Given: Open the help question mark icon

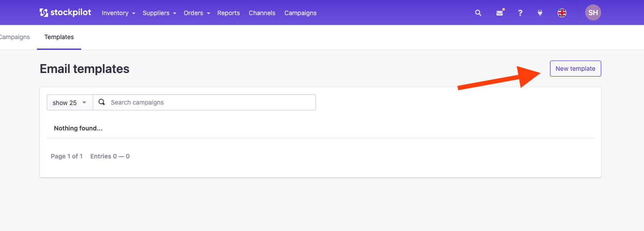Looking at the screenshot, I should [520, 13].
